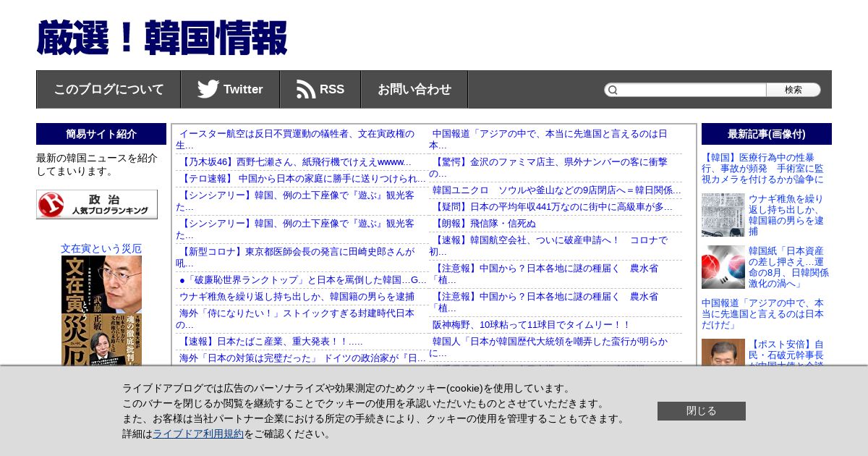
Task: Open 【疑問】日本の平均年収441万 article
Action: 553,206
